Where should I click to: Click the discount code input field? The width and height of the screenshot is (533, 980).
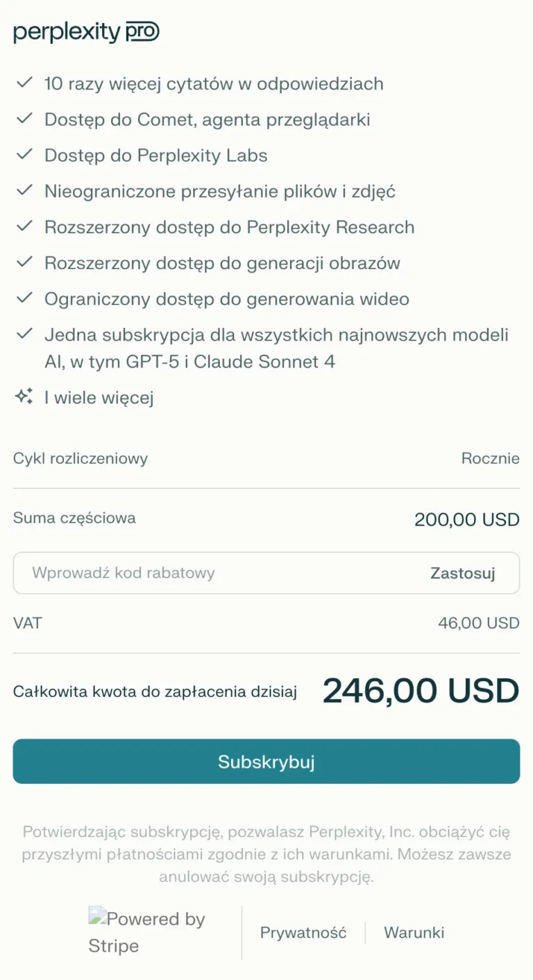coord(215,573)
